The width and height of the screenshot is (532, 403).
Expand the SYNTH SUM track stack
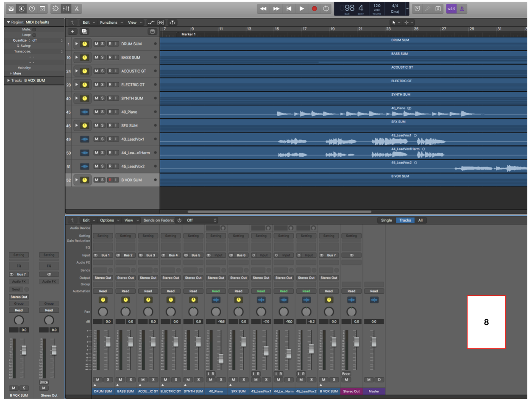point(77,98)
